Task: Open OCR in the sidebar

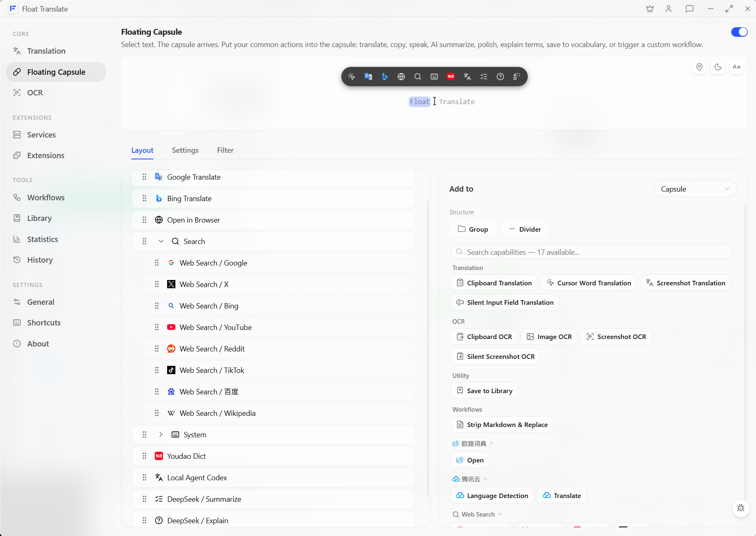Action: click(56, 93)
